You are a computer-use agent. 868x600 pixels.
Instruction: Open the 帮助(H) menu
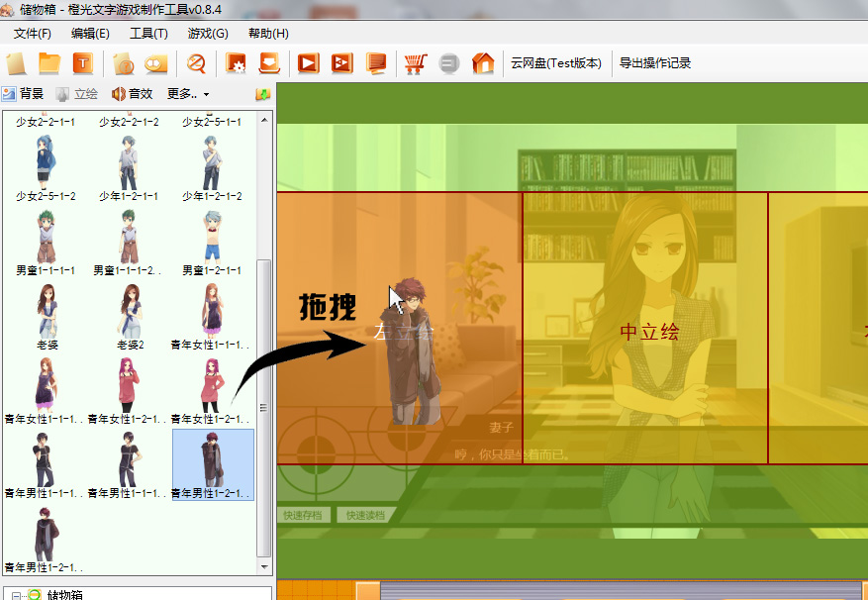coord(268,34)
